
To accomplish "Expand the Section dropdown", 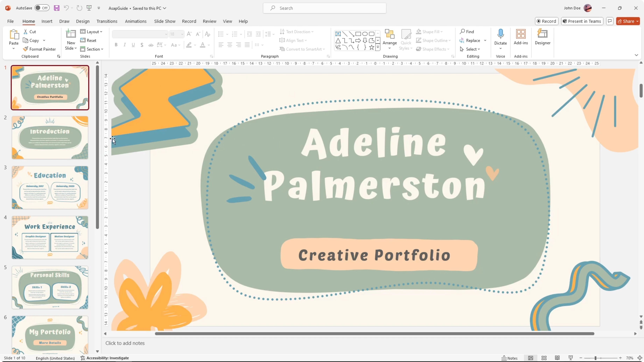I will click(x=92, y=49).
